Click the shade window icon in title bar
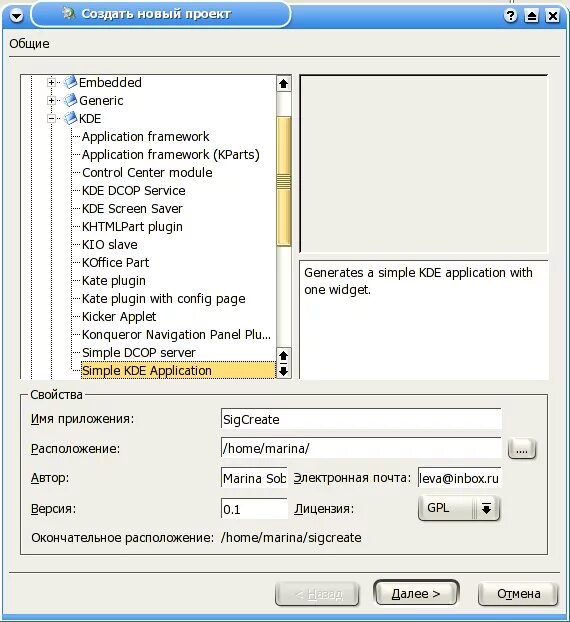The height and width of the screenshot is (622, 570). [532, 16]
